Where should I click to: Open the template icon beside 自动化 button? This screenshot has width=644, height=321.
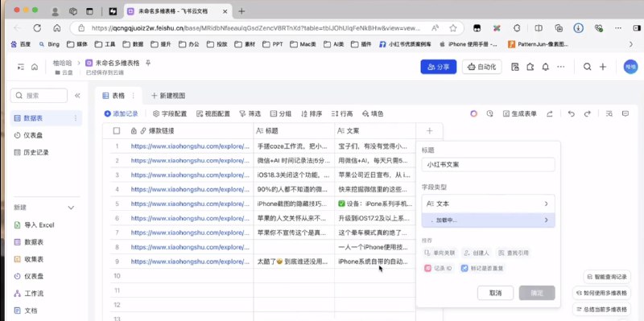click(515, 67)
